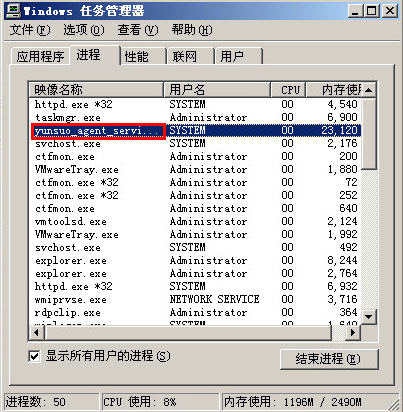Sort processes by CPU column header
The width and height of the screenshot is (403, 412).
point(288,90)
